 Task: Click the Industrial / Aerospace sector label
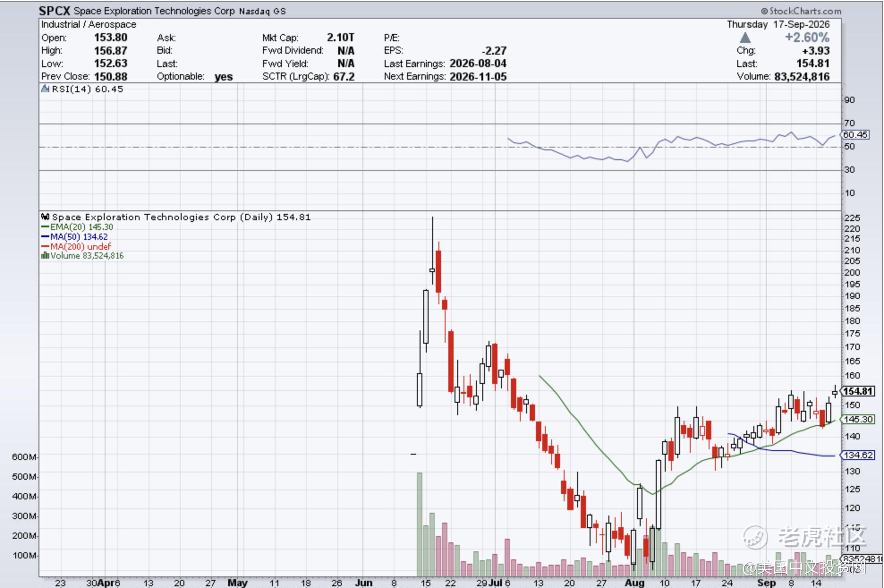[x=89, y=25]
